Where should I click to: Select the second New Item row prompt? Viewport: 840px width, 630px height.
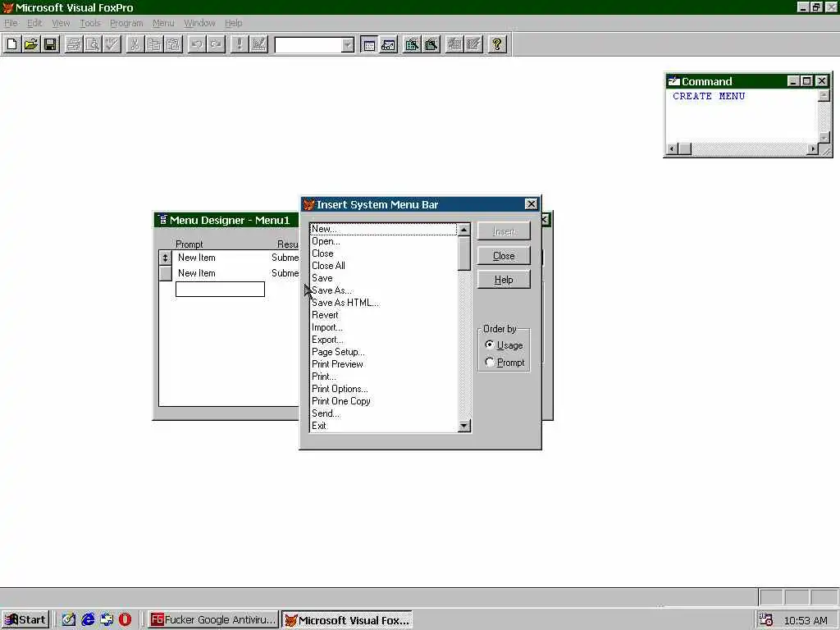[x=197, y=273]
